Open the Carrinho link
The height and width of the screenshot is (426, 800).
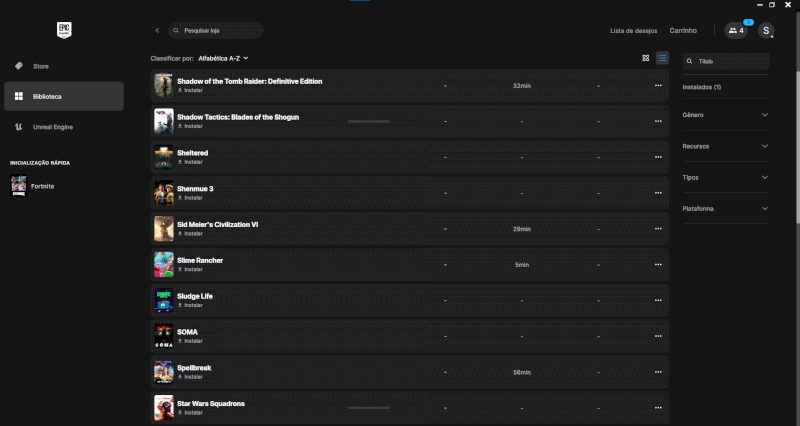tap(683, 31)
